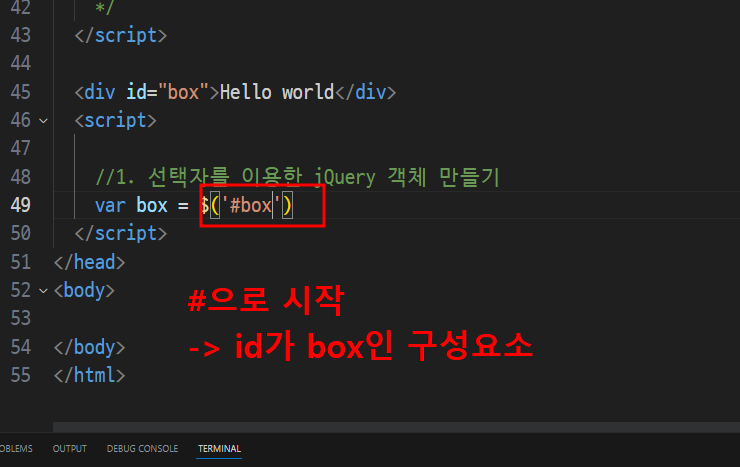Click the opening body tag
This screenshot has height=467, width=740.
point(84,291)
